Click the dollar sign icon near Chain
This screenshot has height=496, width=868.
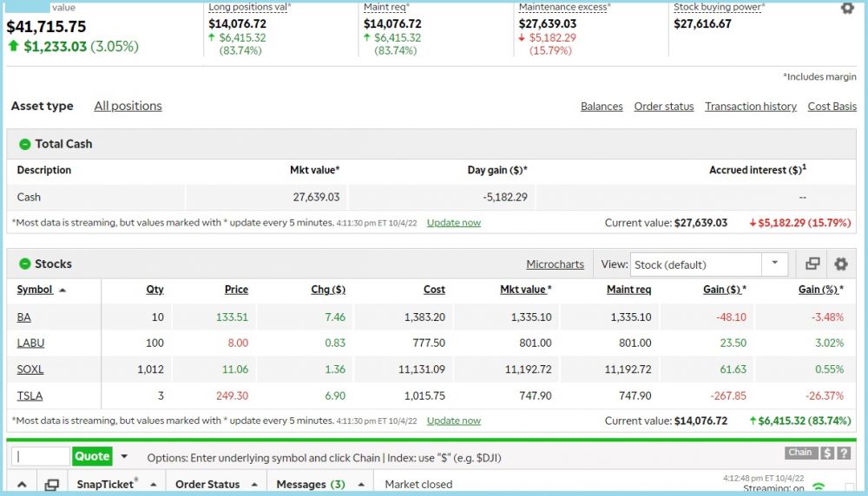coord(827,453)
